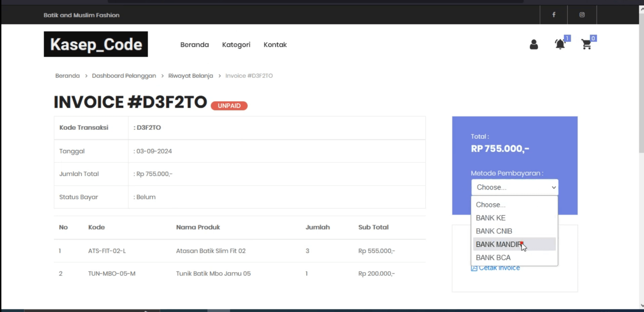Screen dimensions: 644x312
Task: Click the Metode Pembayaran dropdown box
Action: tap(515, 187)
